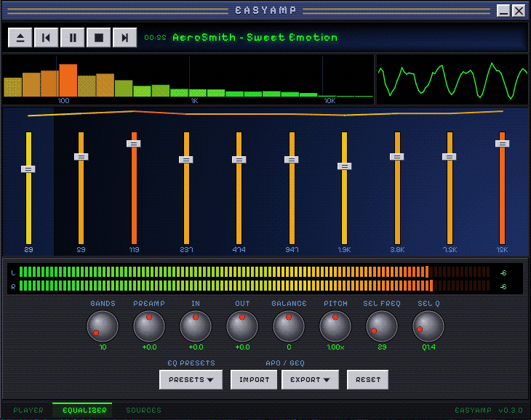Click the PITCH knob

tap(335, 326)
